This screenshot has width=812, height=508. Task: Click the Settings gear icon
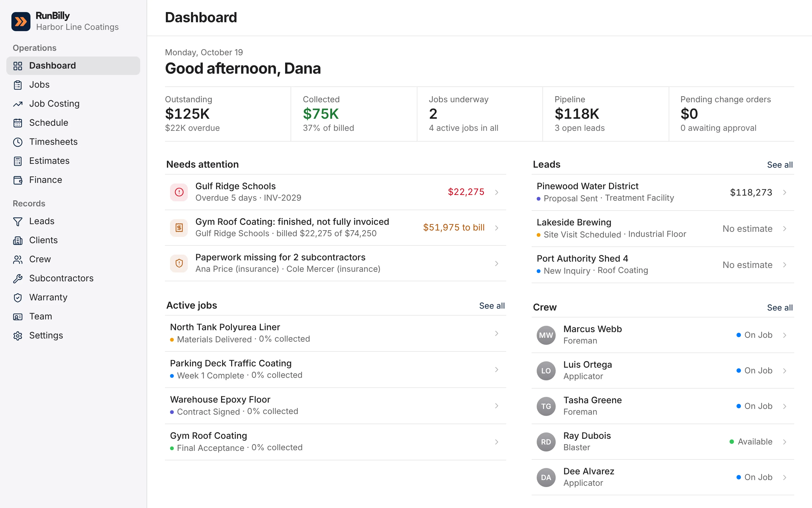[x=18, y=336]
